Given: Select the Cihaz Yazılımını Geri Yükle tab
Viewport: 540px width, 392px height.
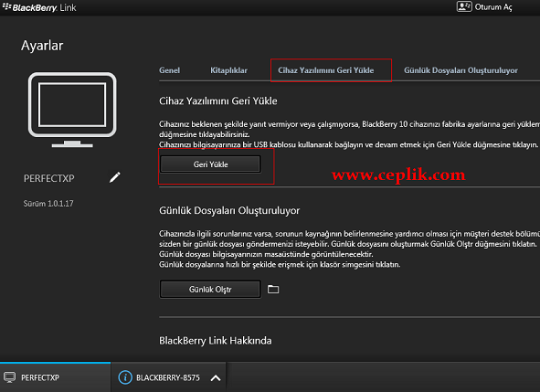Looking at the screenshot, I should coord(326,70).
